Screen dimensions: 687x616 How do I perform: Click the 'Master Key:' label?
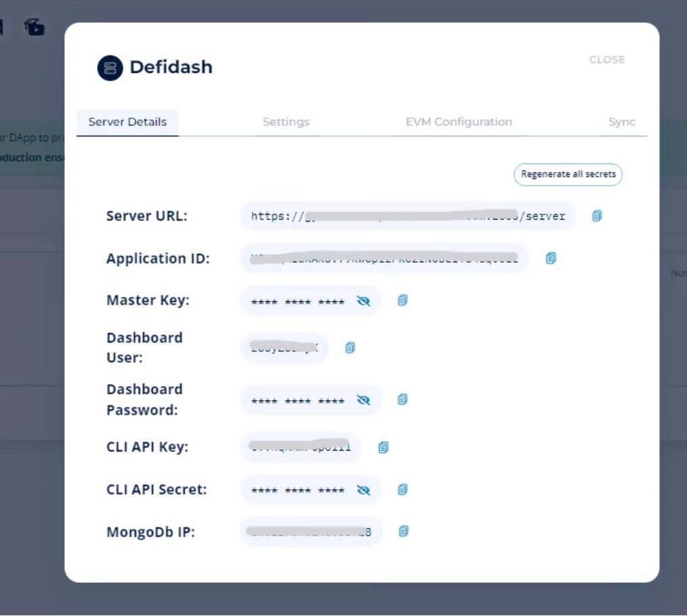148,300
